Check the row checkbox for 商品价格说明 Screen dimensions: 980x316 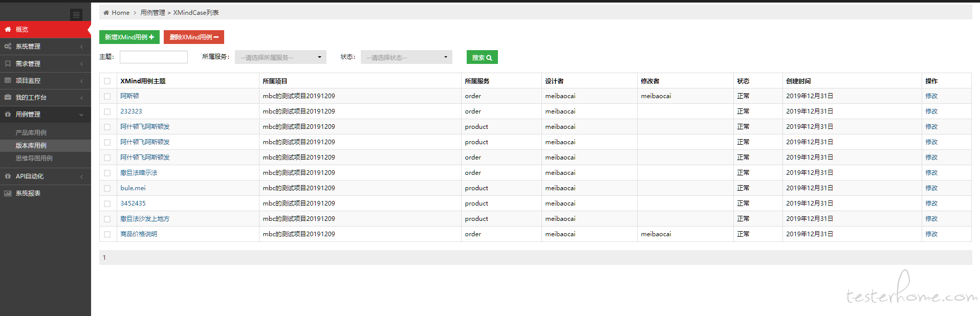pos(107,234)
